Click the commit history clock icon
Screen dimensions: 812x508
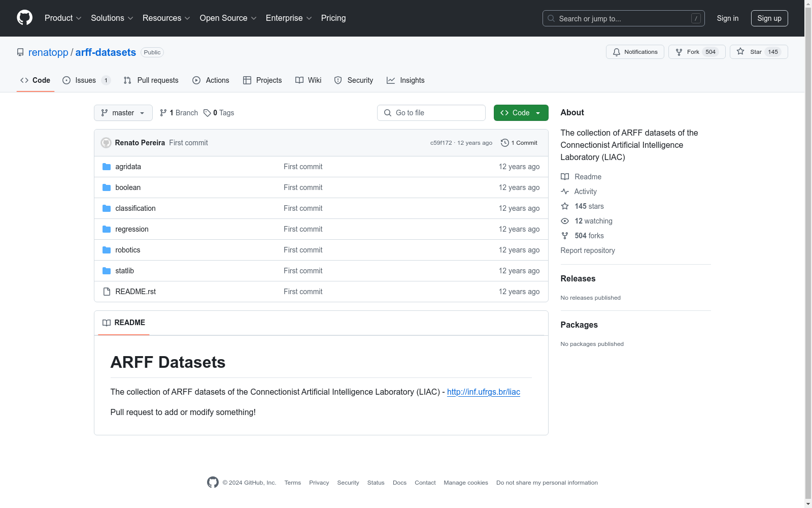coord(504,143)
